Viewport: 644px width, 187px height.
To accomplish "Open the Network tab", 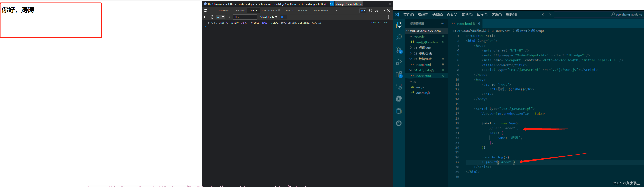I will [302, 10].
